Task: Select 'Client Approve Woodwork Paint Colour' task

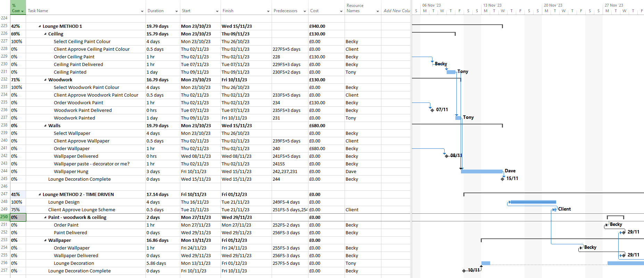Action: tap(96, 95)
